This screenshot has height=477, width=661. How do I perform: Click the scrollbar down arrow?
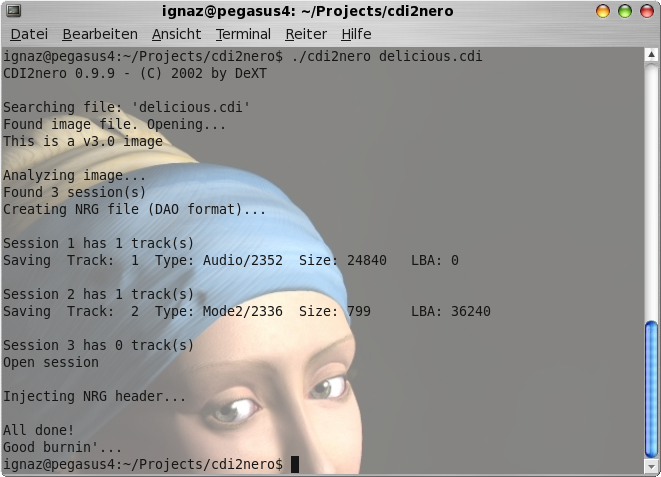[651, 466]
